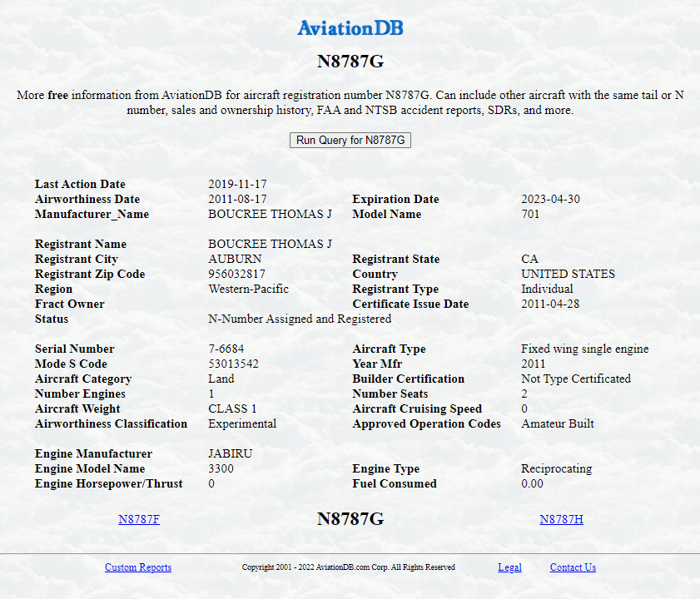
Task: Select the Aircraft Category value Land
Action: click(x=221, y=379)
